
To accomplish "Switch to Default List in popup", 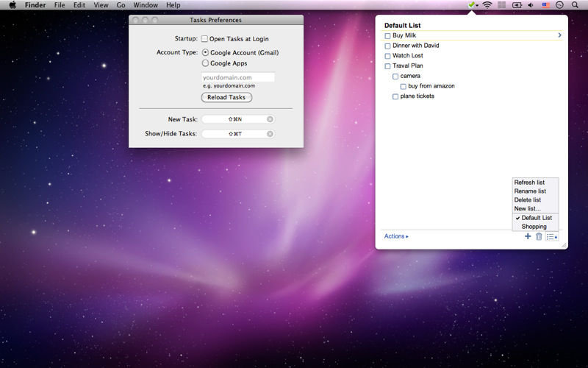I will pyautogui.click(x=535, y=218).
